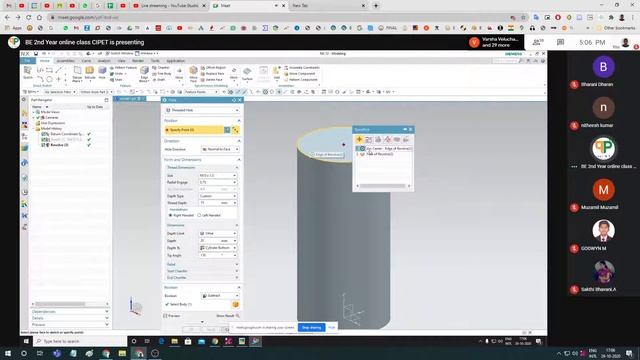
Task: Open the Edge Blend tool
Action: pyautogui.click(x=144, y=74)
